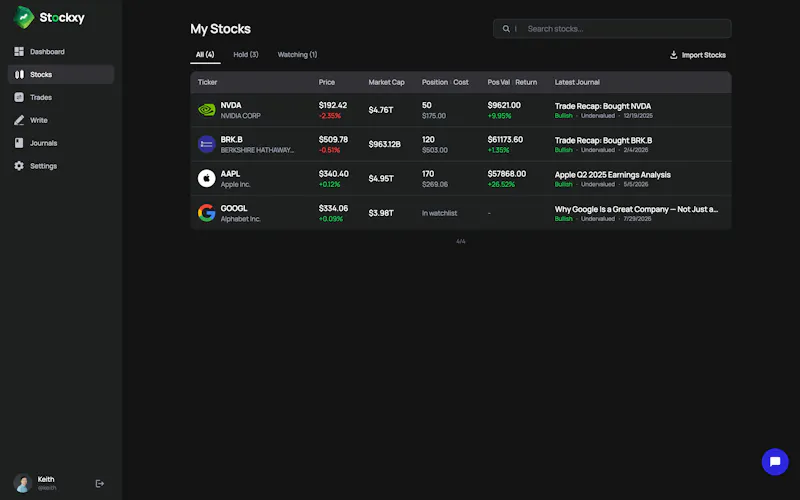Click market cap value $963.12B
This screenshot has height=500, width=800.
pos(384,144)
